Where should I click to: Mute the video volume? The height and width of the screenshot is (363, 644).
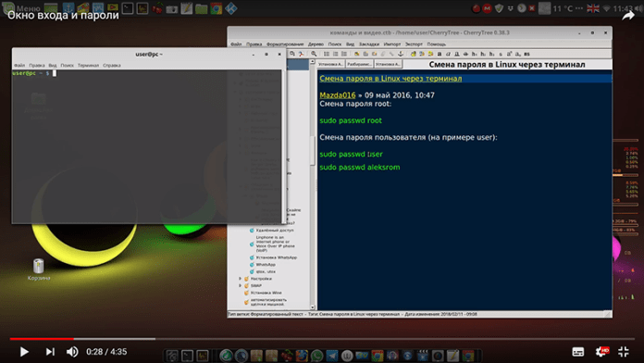(72, 352)
